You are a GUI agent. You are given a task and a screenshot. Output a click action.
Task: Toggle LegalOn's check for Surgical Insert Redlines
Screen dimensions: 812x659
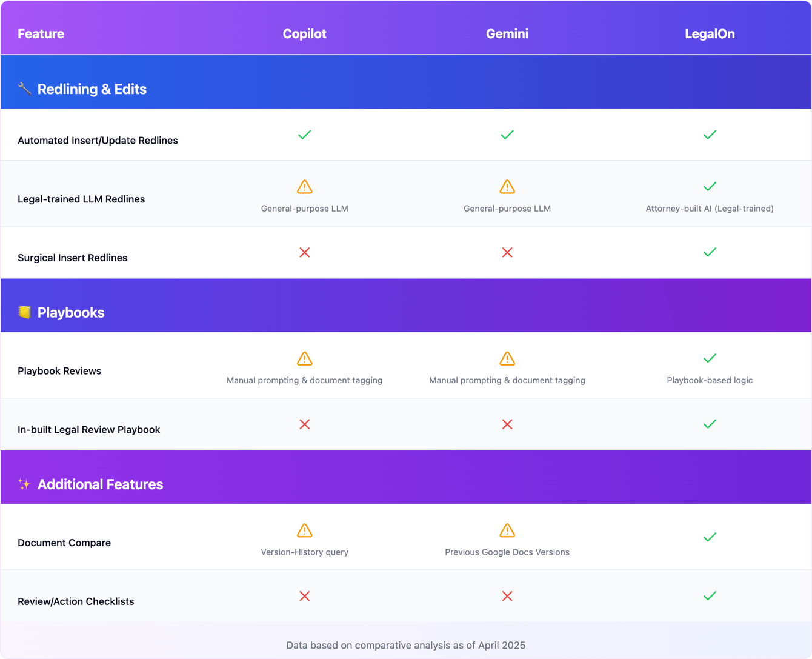click(710, 252)
